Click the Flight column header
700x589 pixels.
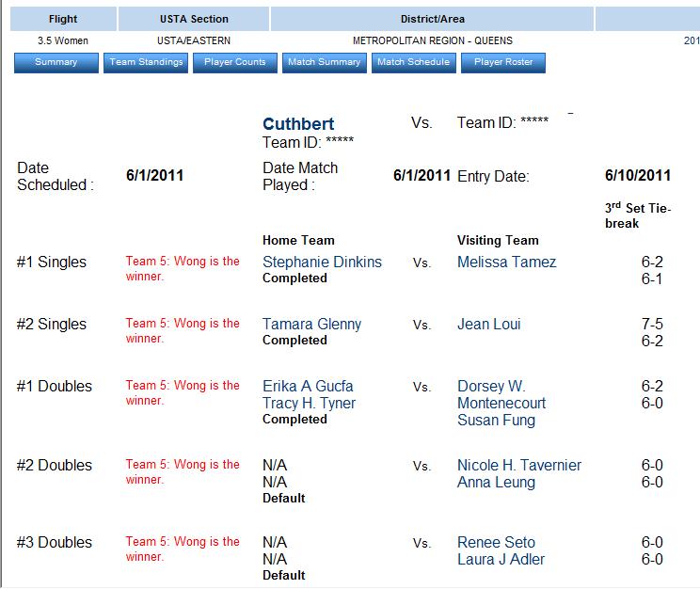[x=63, y=19]
